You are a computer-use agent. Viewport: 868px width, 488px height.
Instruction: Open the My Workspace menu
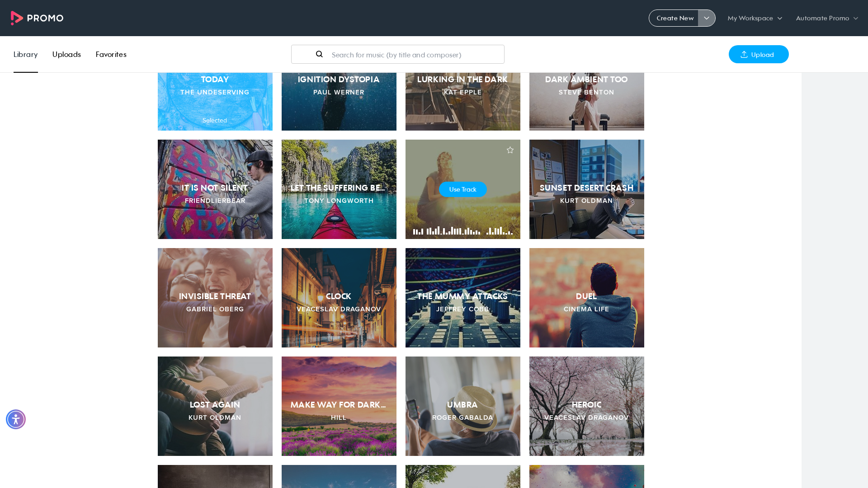pos(755,18)
